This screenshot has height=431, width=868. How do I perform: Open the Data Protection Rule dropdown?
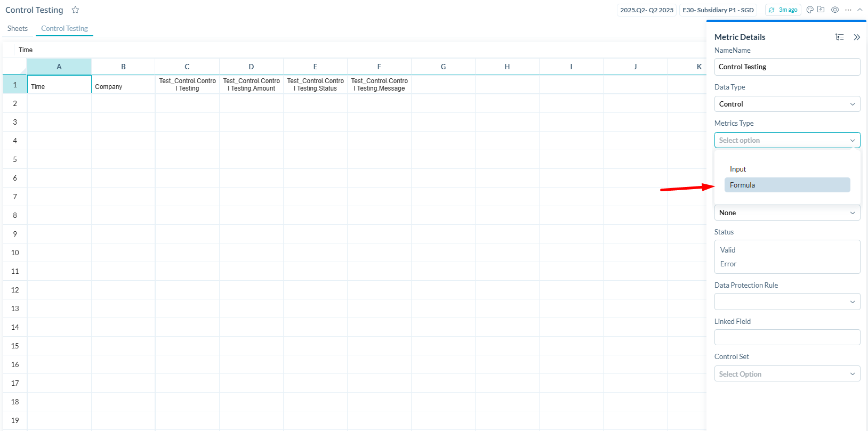click(x=787, y=302)
